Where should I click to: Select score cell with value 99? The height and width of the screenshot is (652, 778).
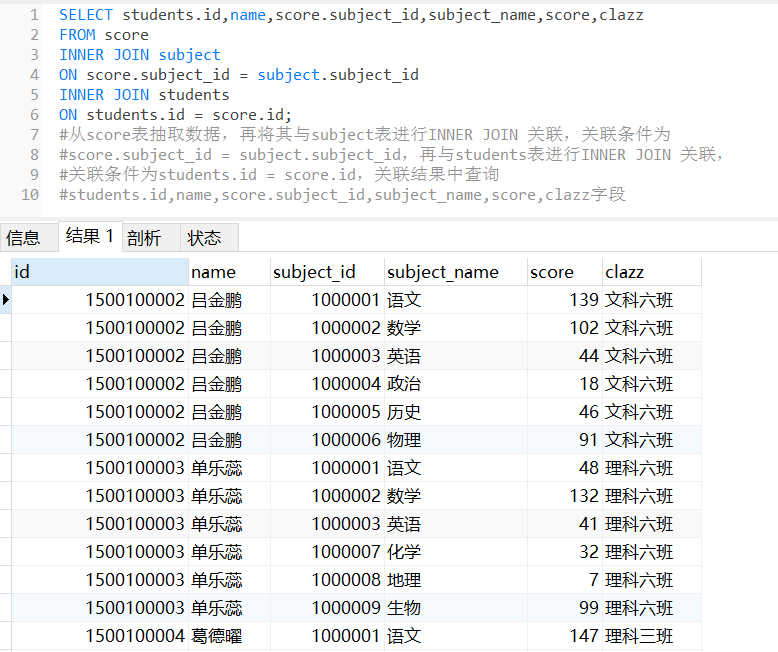[x=565, y=608]
